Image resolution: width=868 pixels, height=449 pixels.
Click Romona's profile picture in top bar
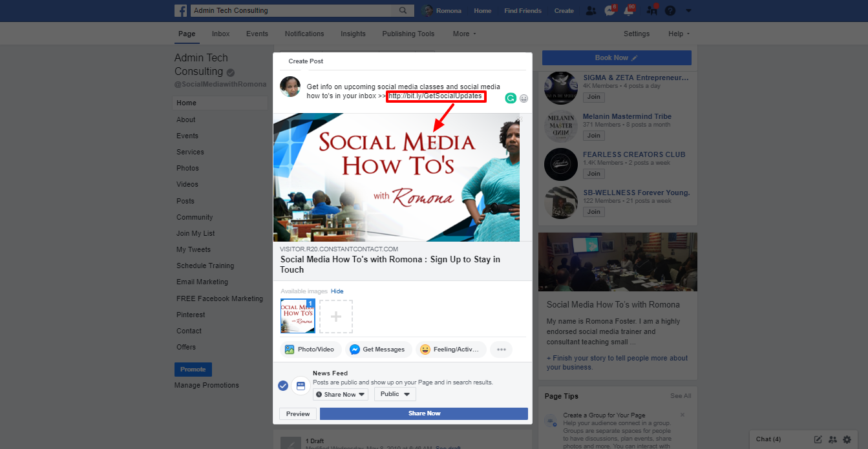[427, 10]
